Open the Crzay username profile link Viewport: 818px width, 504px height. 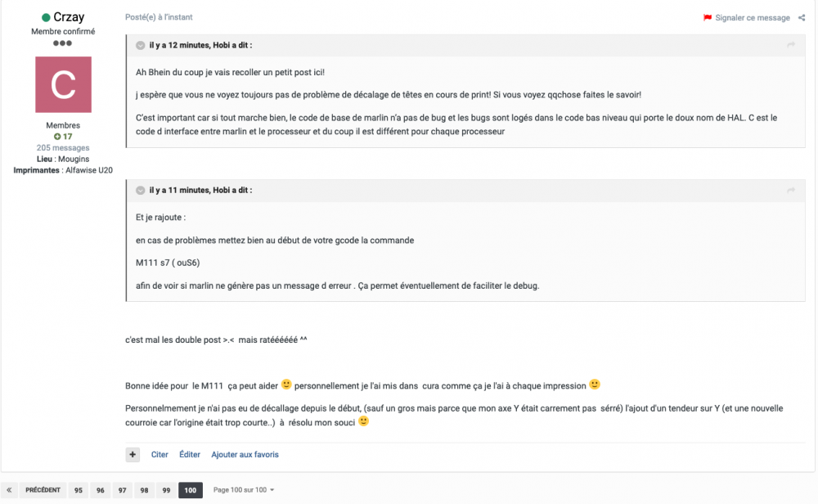pyautogui.click(x=69, y=17)
